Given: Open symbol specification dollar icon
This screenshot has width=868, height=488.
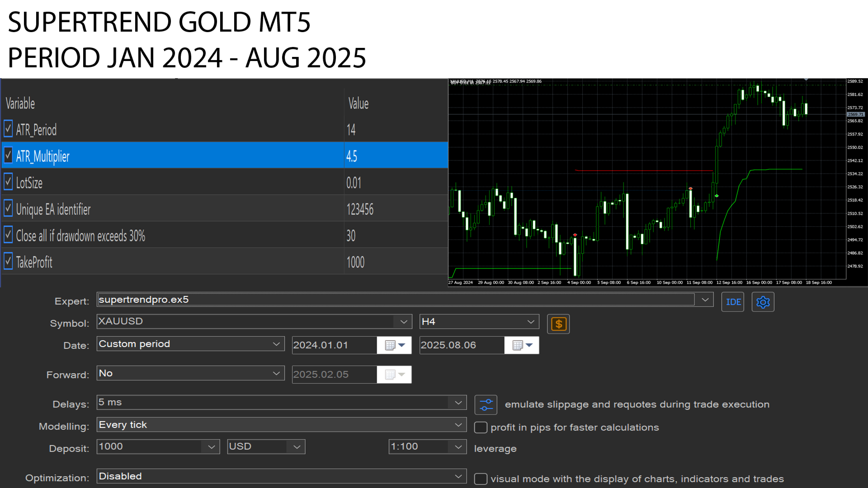Looking at the screenshot, I should pos(558,324).
